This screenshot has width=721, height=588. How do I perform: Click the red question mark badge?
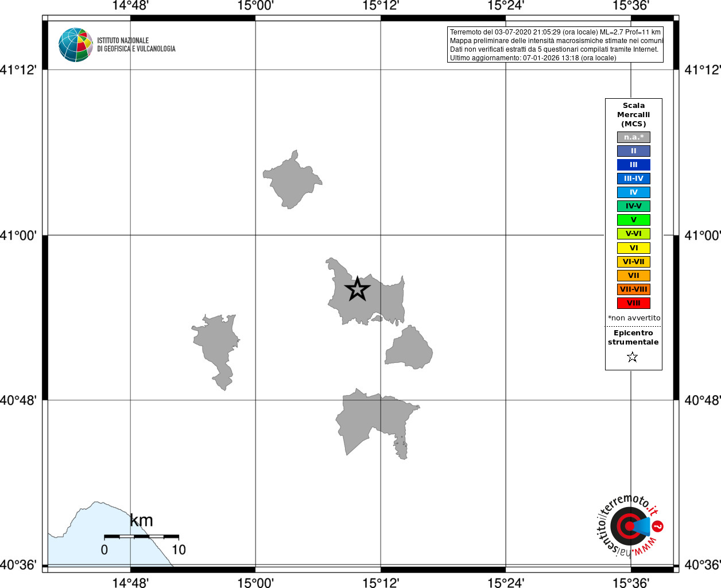pos(658,525)
